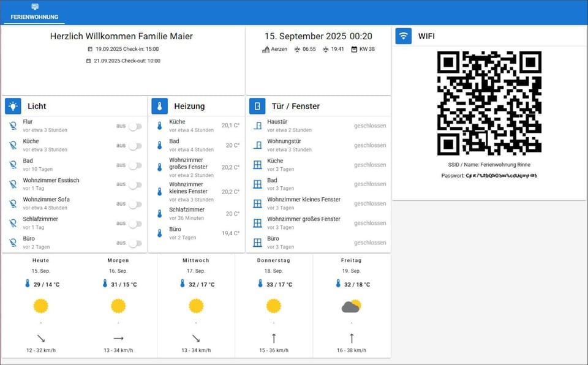Click the Büro heating thermometer icon

coord(160,233)
